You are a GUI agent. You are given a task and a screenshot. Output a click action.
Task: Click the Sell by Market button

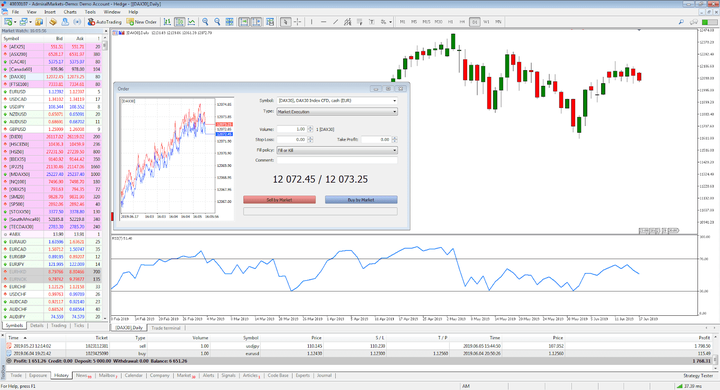pos(280,200)
